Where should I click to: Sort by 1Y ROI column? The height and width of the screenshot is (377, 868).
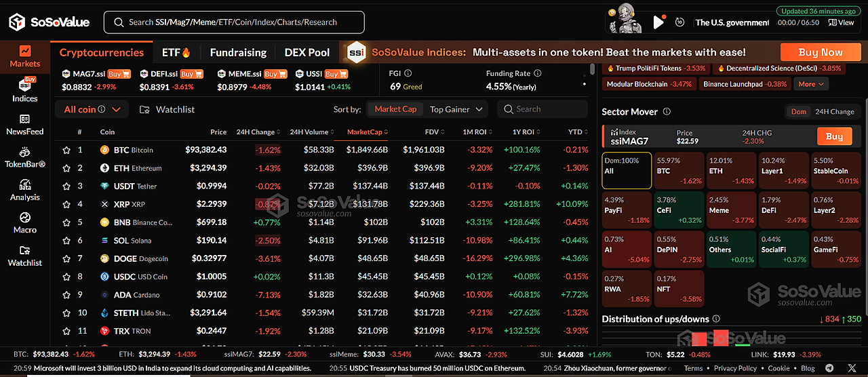click(525, 132)
